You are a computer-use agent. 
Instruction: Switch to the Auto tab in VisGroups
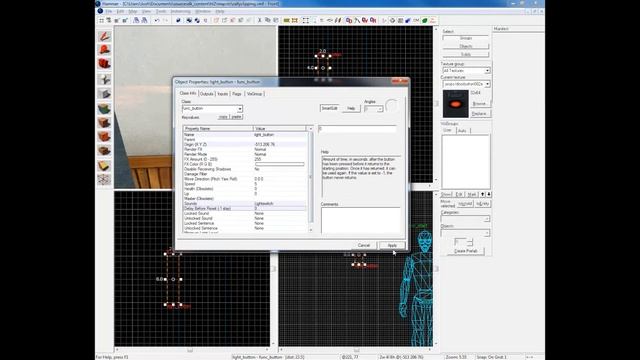462,131
